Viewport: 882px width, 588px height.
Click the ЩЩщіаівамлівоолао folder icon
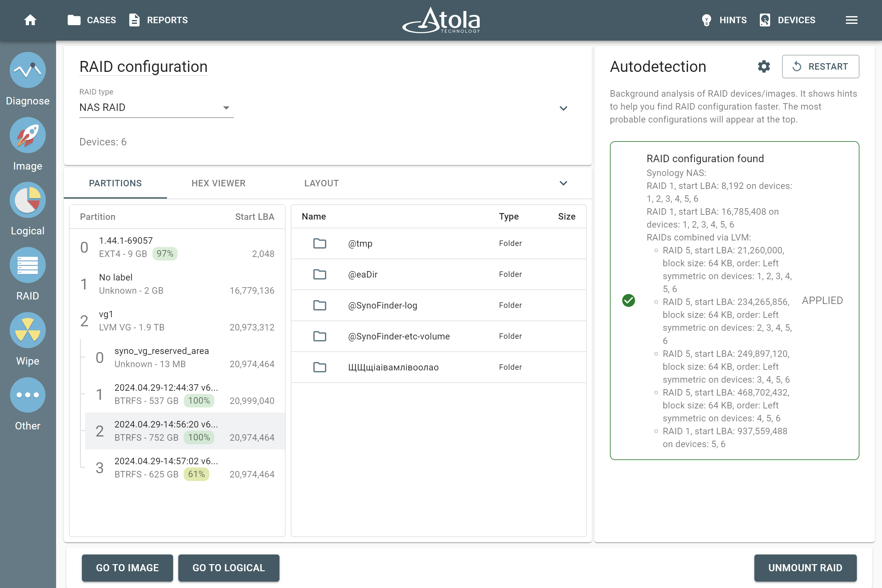pos(319,367)
